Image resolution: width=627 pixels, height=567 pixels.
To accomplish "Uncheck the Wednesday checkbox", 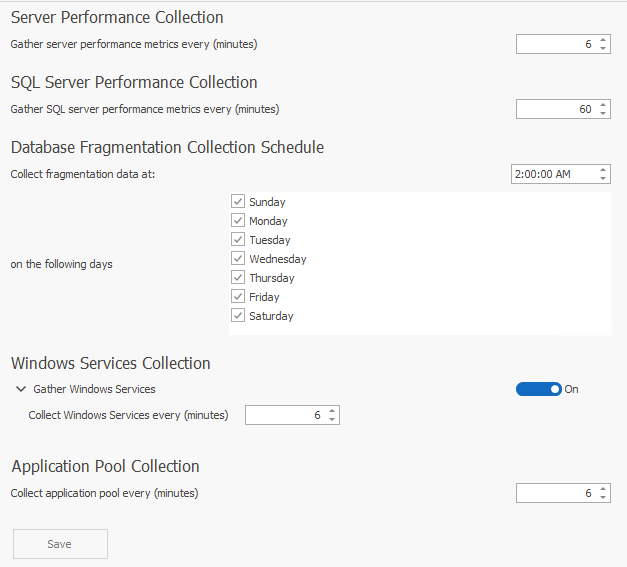I will [x=238, y=259].
